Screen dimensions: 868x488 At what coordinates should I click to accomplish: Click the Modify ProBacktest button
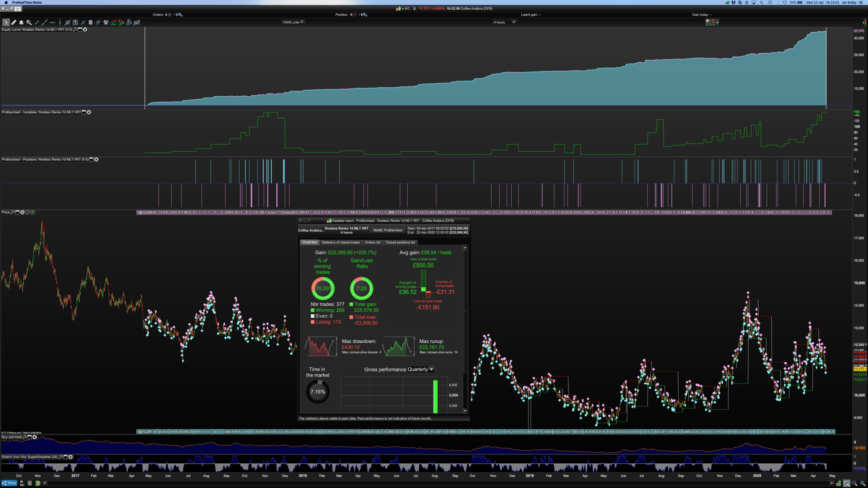click(x=387, y=230)
